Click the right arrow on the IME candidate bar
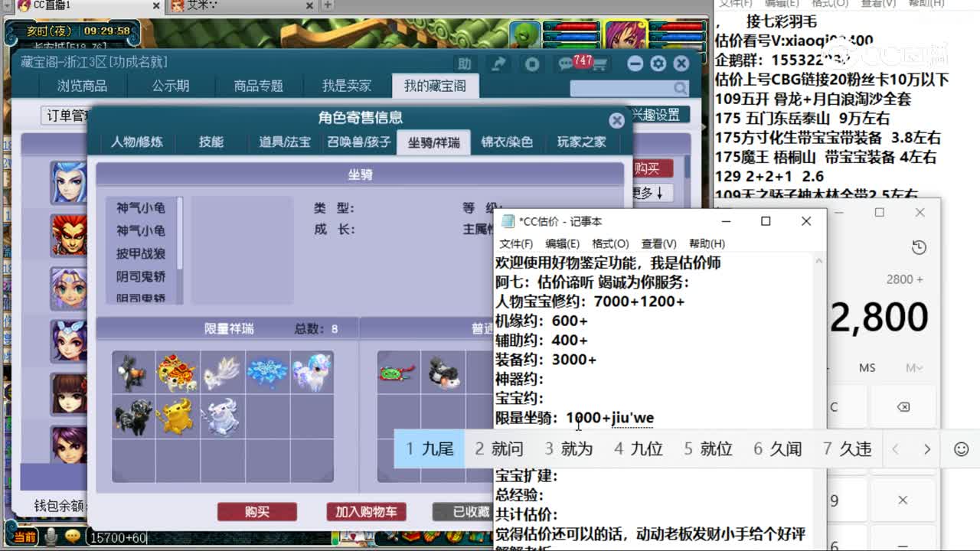The height and width of the screenshot is (551, 980). (x=927, y=449)
